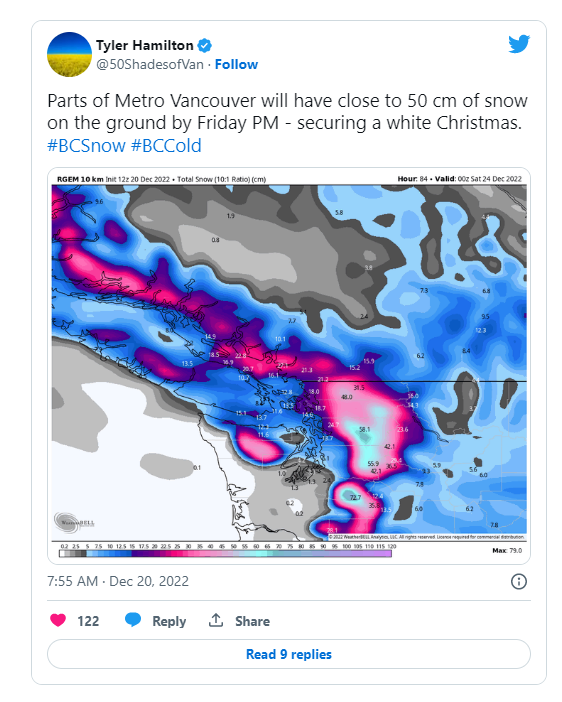The width and height of the screenshot is (562, 702).
Task: Open the tweet info circle icon
Action: pos(519,582)
